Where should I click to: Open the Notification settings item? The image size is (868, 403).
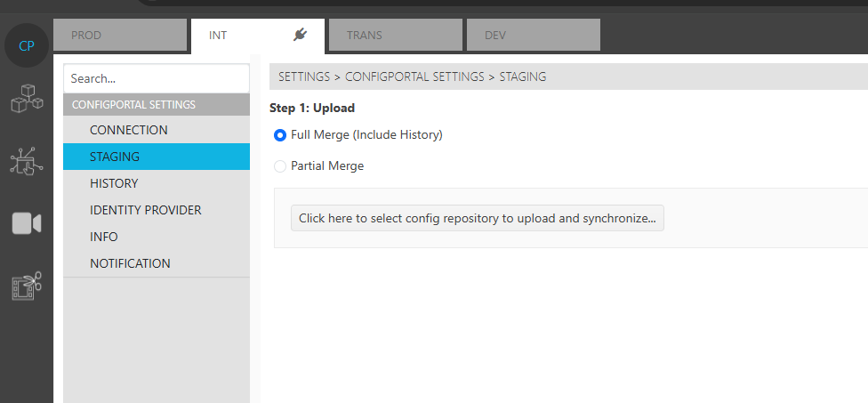click(130, 263)
